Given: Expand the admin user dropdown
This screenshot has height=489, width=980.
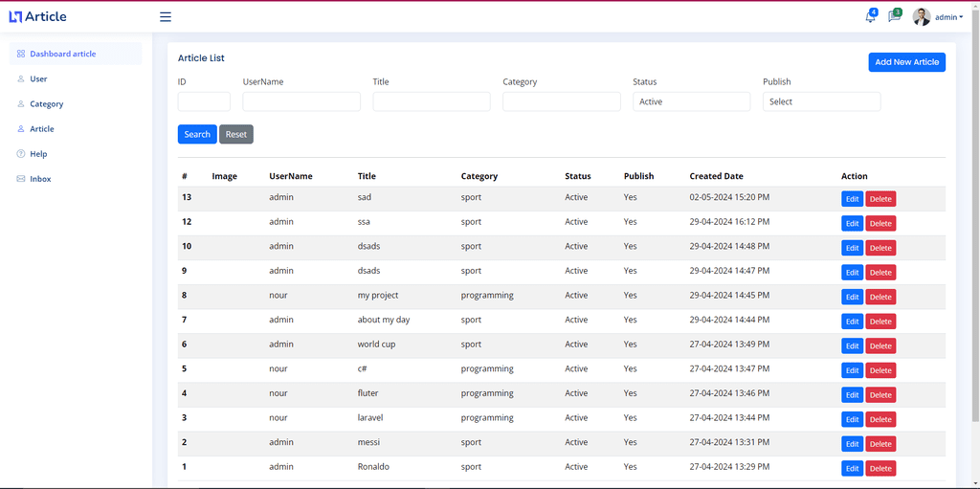Looking at the screenshot, I should pyautogui.click(x=948, y=17).
